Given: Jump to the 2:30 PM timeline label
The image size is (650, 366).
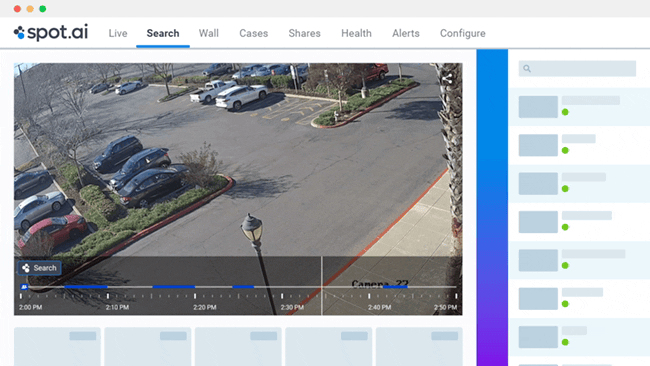Looking at the screenshot, I should 292,307.
